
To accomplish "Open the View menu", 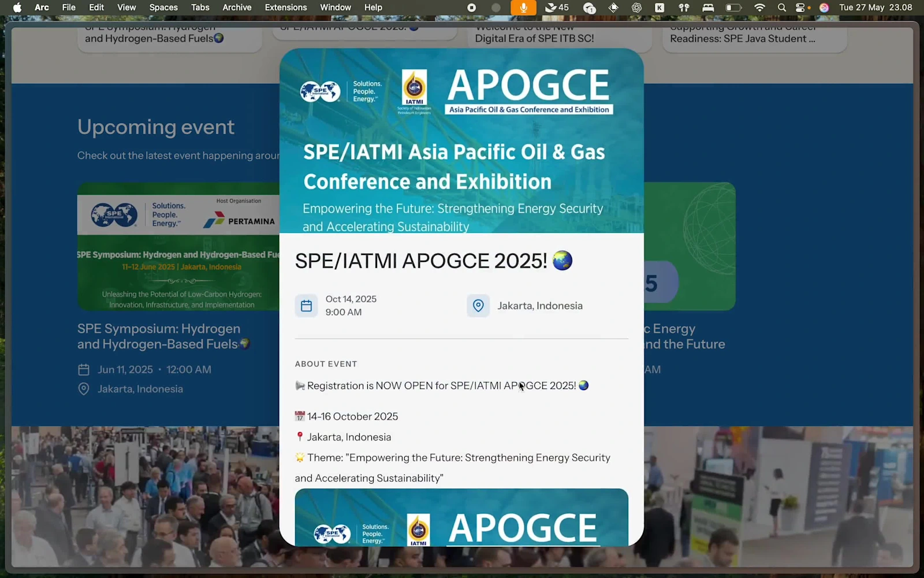I will 126,8.
